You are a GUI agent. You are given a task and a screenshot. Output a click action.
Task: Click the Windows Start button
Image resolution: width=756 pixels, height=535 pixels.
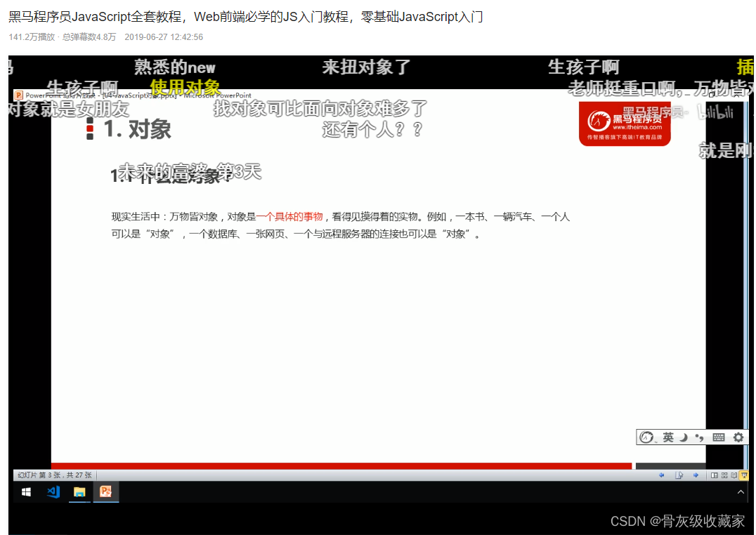26,491
